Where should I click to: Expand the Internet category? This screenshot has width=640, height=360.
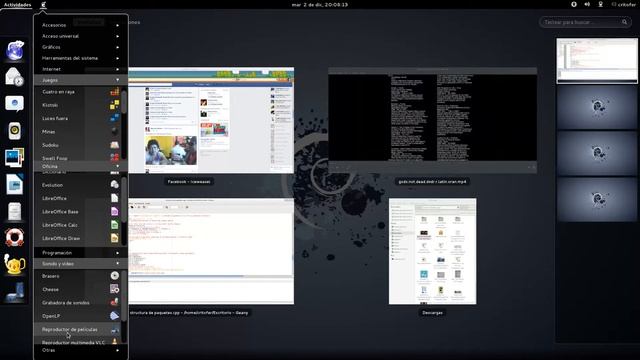click(x=80, y=69)
